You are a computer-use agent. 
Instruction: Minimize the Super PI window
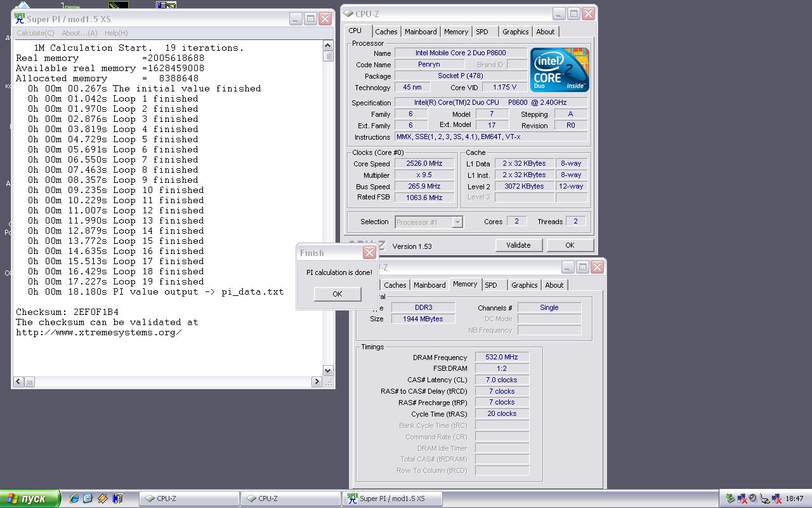click(x=296, y=19)
